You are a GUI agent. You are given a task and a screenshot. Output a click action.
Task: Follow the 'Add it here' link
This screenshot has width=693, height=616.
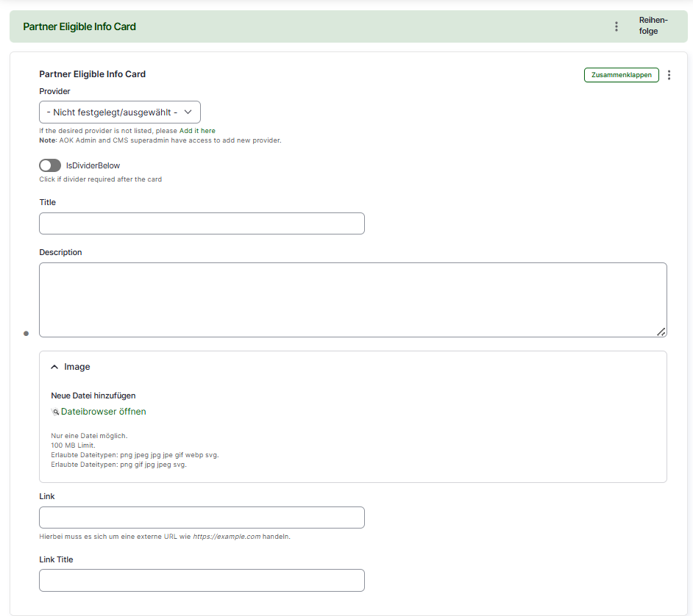click(197, 131)
